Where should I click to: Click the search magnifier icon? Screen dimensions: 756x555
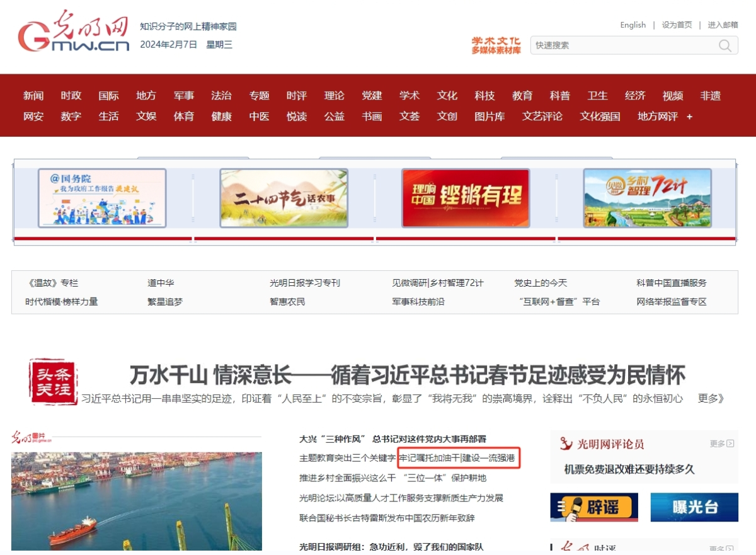(x=725, y=45)
